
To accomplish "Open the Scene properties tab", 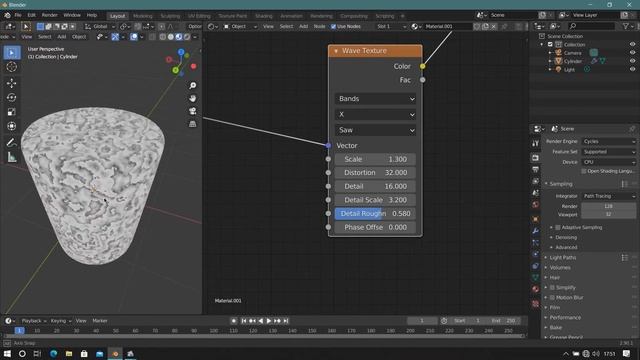I will coord(536,193).
